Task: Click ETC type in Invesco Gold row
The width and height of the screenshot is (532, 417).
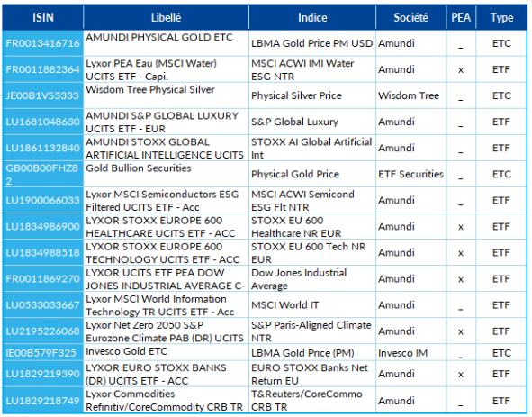Action: 501,353
